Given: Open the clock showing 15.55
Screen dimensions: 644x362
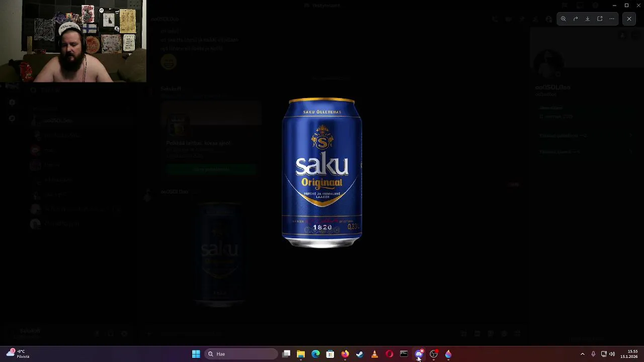Looking at the screenshot, I should [x=629, y=354].
